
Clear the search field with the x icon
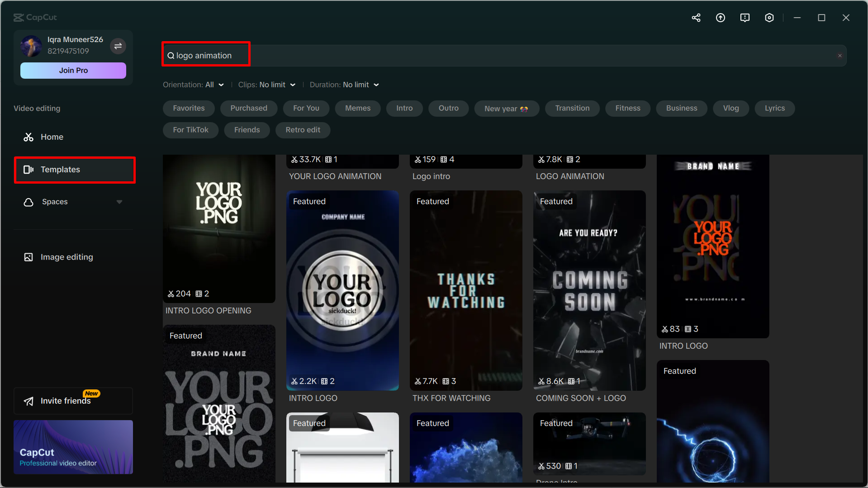[x=840, y=56]
